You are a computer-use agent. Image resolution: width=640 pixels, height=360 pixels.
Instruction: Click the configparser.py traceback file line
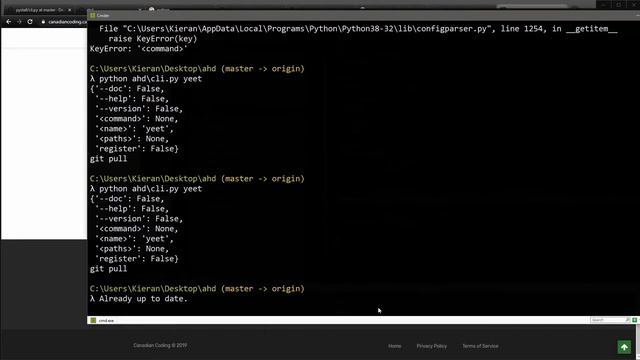[x=358, y=29]
